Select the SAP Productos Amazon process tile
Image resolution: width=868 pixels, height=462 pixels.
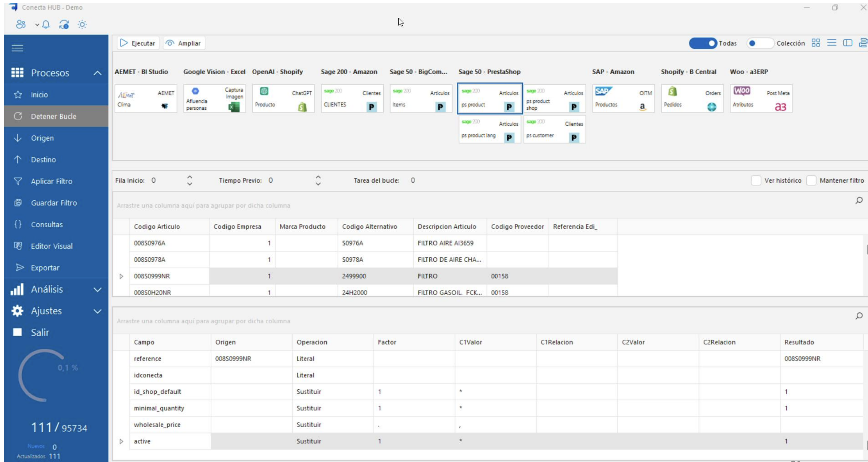[x=623, y=99]
